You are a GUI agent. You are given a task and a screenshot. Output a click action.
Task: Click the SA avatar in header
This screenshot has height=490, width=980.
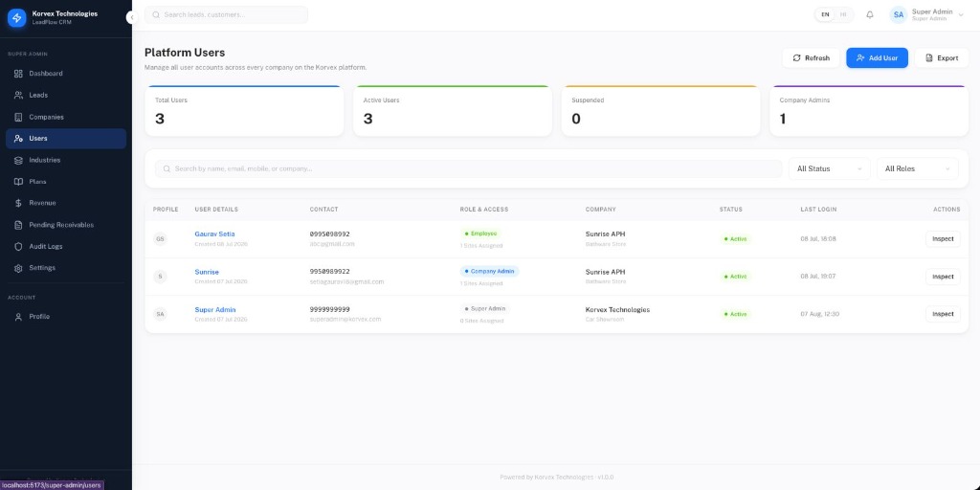[898, 14]
